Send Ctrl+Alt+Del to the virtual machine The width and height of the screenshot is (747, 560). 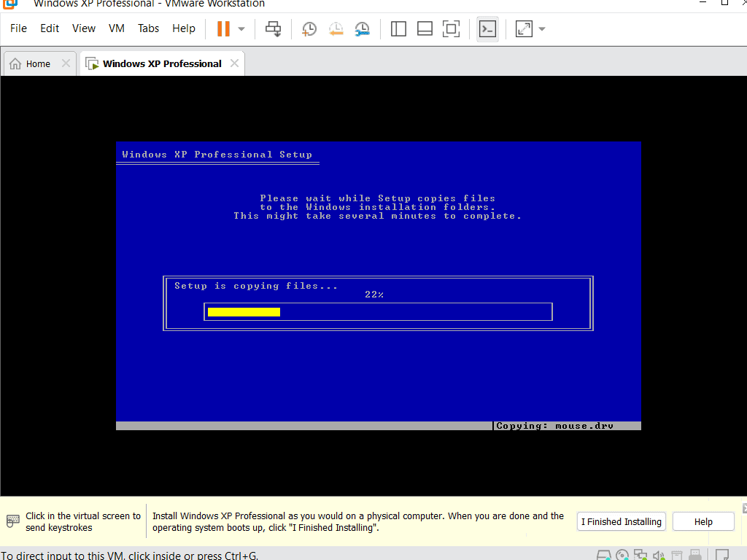click(x=274, y=28)
